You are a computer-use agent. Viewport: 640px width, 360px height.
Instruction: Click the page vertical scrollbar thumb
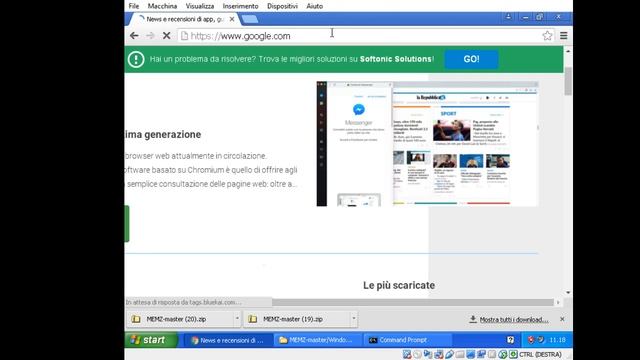(x=568, y=81)
